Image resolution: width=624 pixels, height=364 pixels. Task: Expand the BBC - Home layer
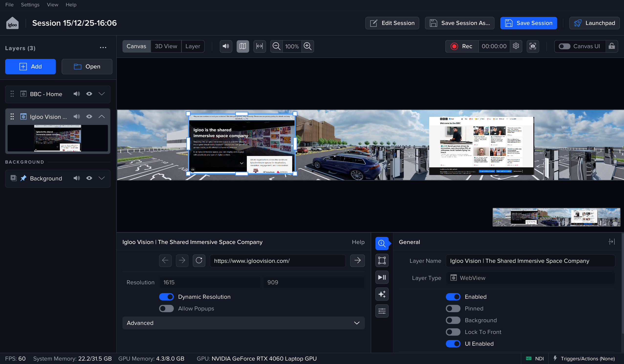(x=102, y=94)
